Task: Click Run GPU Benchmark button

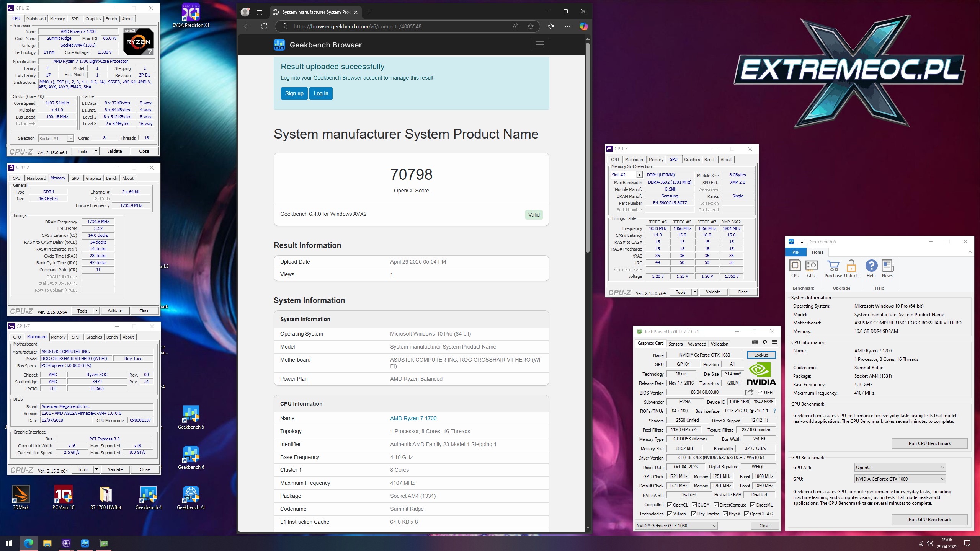Action: [929, 520]
